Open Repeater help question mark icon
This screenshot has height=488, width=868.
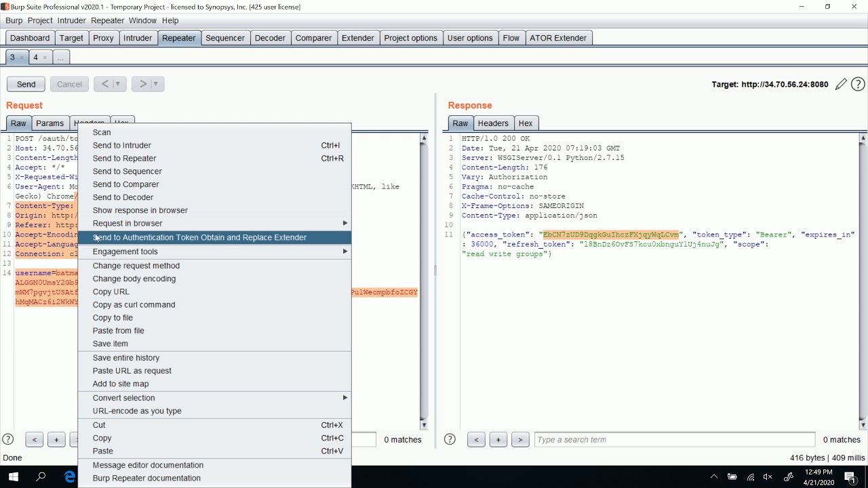tap(858, 84)
